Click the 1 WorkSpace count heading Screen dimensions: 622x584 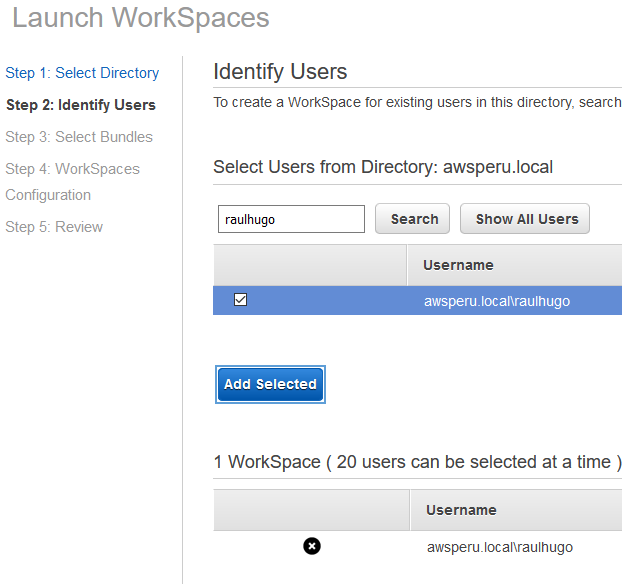[x=417, y=462]
